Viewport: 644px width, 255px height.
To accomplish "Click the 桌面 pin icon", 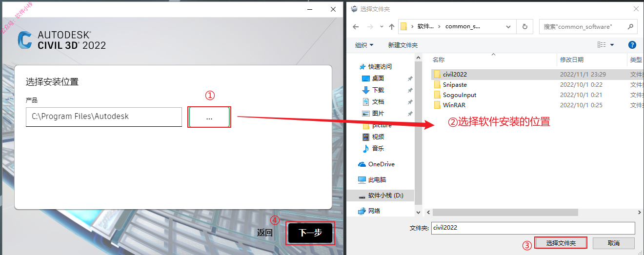I will [x=410, y=78].
